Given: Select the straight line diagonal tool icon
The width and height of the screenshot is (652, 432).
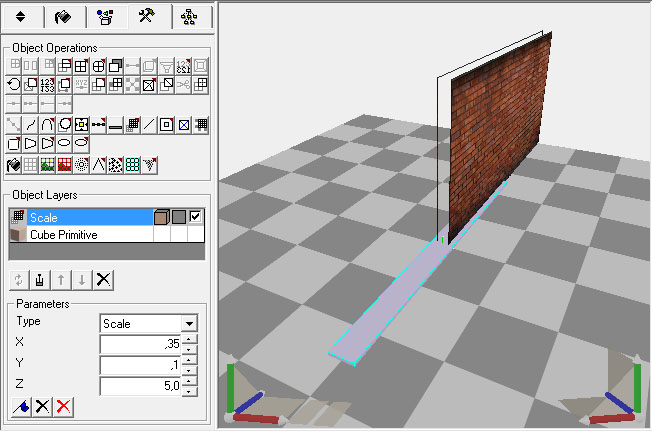Looking at the screenshot, I should coord(149,125).
